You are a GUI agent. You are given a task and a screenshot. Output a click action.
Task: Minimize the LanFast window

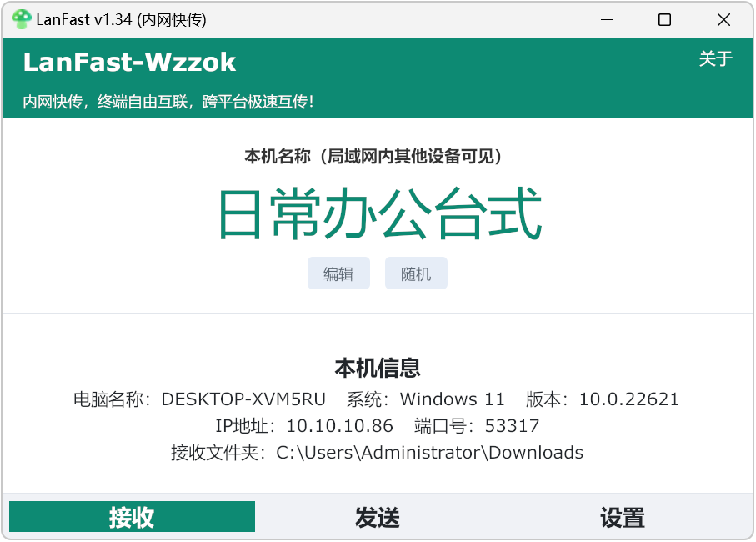coord(607,20)
